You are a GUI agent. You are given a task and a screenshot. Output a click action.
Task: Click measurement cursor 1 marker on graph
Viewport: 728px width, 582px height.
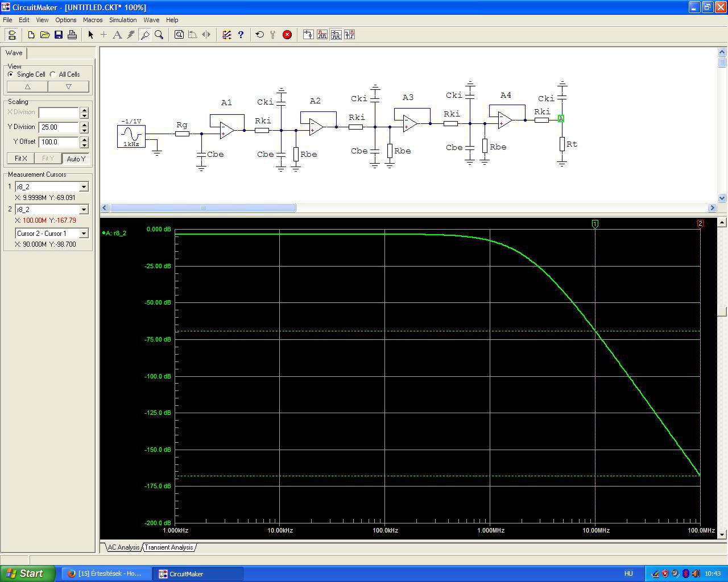[595, 224]
